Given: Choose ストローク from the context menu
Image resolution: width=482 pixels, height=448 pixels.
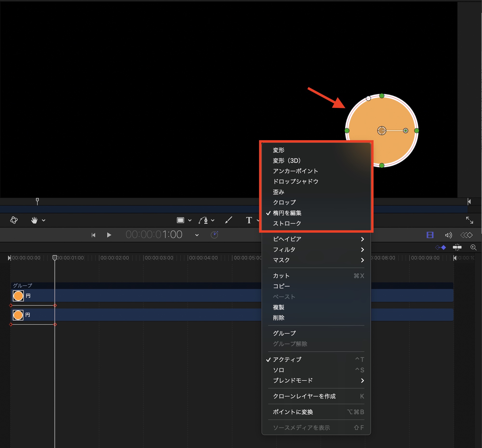Looking at the screenshot, I should click(x=287, y=223).
